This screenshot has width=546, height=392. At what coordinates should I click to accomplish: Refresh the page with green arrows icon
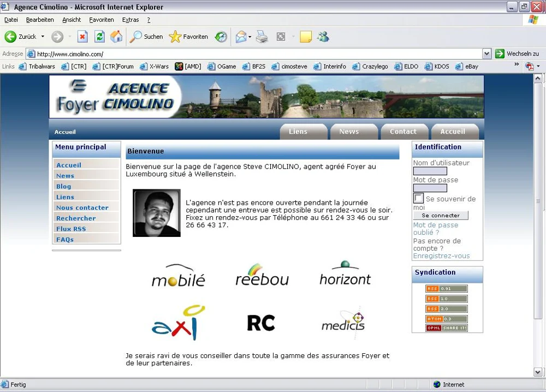point(99,37)
